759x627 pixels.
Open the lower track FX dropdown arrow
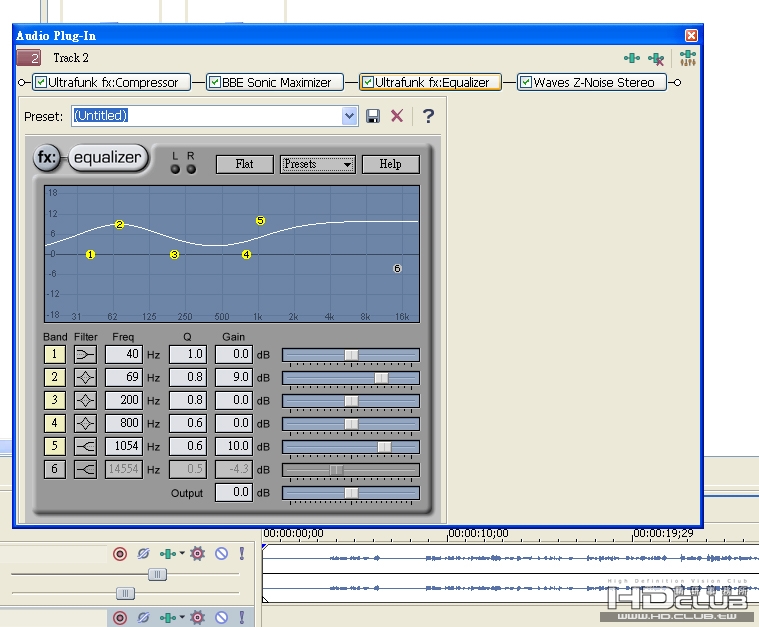(182, 617)
